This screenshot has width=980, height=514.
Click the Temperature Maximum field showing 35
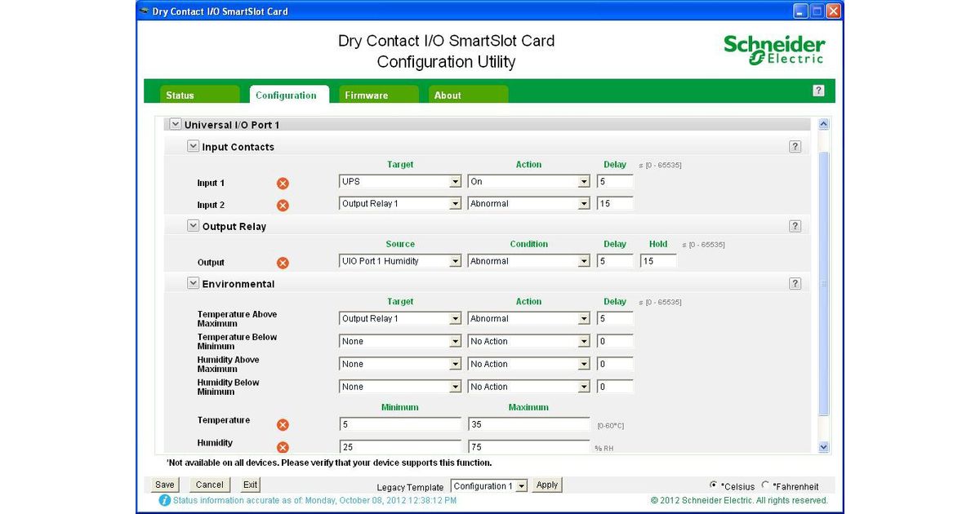[528, 424]
